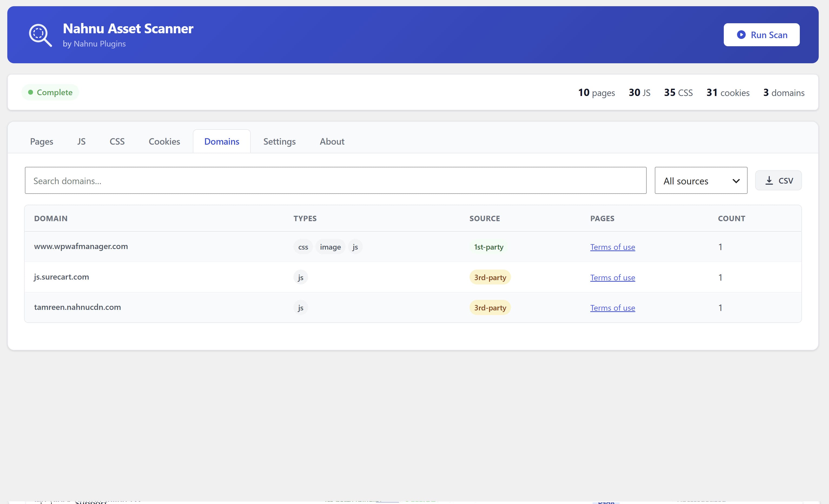Open the Settings tab

(279, 141)
